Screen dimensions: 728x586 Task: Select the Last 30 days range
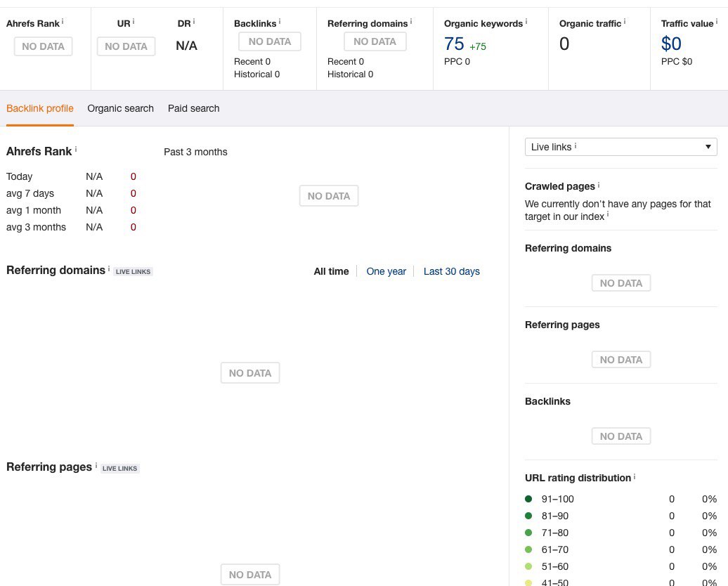click(x=451, y=271)
